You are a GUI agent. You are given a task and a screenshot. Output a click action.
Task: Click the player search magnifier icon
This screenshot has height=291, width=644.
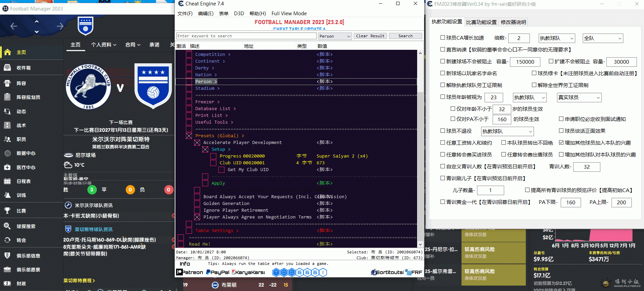[x=7, y=226]
